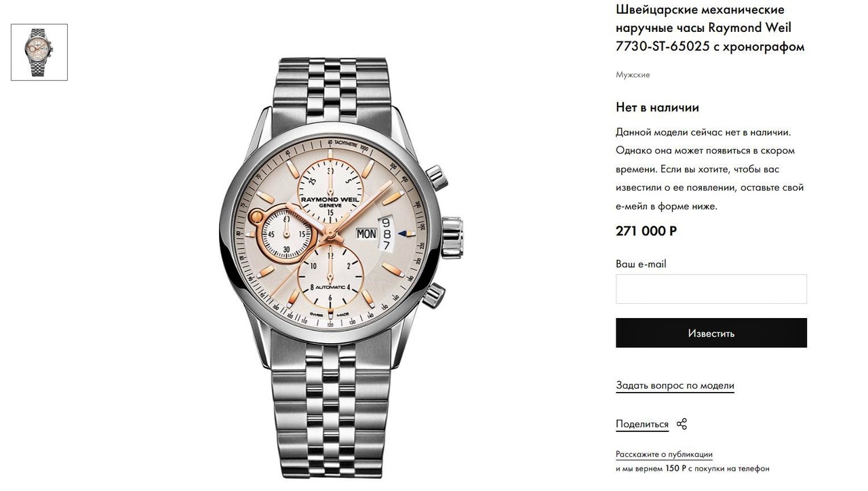Click the 271 000 ₽ price
The height and width of the screenshot is (491, 868).
pos(646,231)
